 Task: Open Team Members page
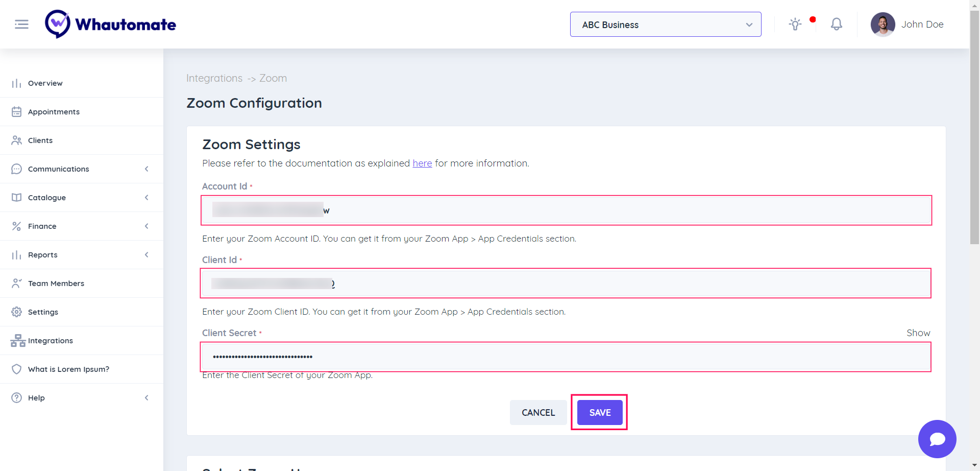pyautogui.click(x=56, y=284)
